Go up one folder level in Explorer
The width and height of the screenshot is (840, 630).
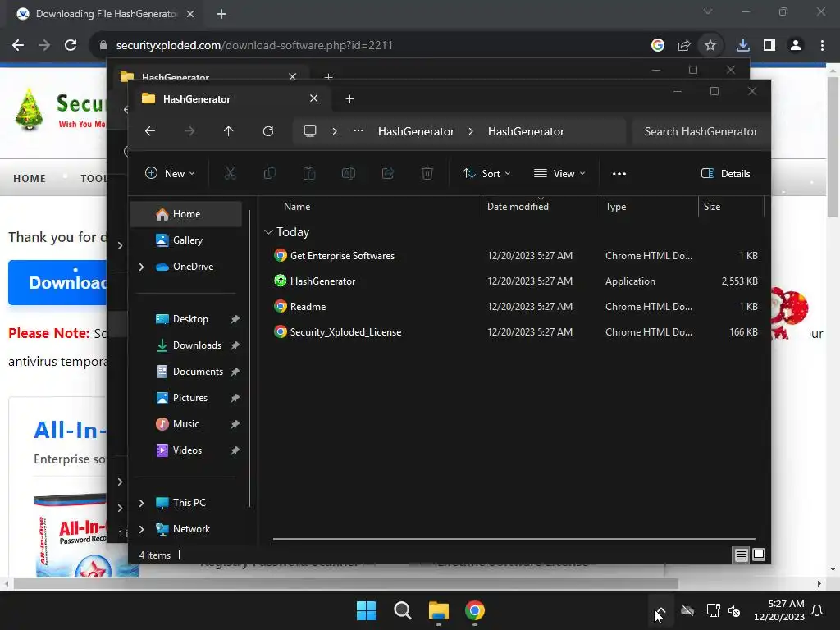pyautogui.click(x=229, y=131)
